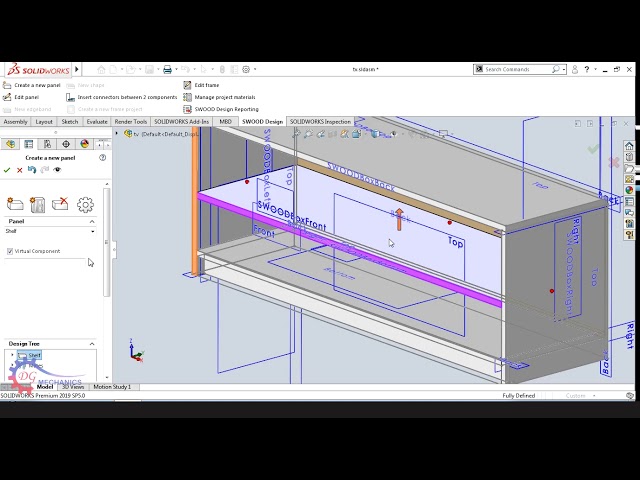Click the Previous View icon in heads-up toolbar

[x=321, y=133]
